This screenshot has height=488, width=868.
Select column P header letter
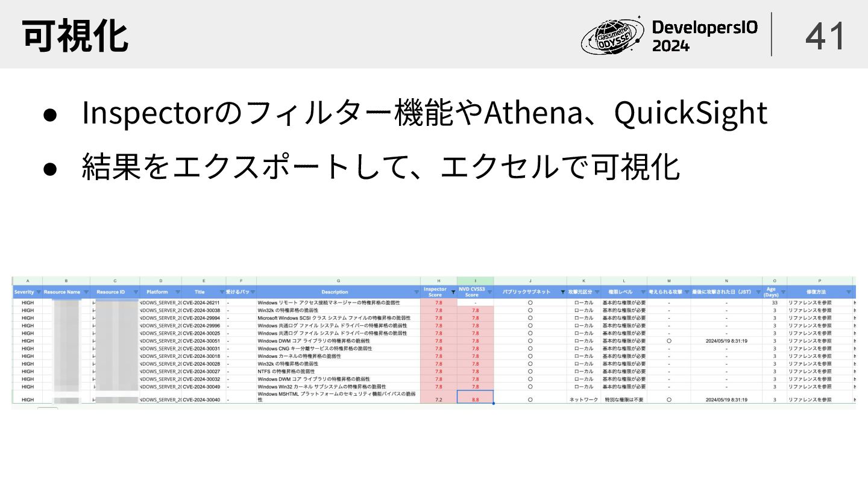tap(820, 281)
